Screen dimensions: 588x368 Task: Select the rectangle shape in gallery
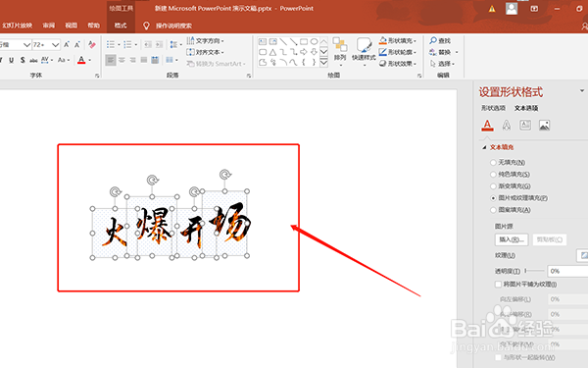304,41
